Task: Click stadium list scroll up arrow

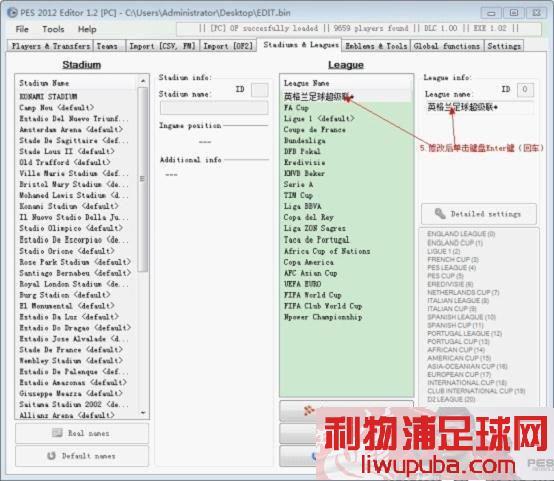Action: point(143,81)
